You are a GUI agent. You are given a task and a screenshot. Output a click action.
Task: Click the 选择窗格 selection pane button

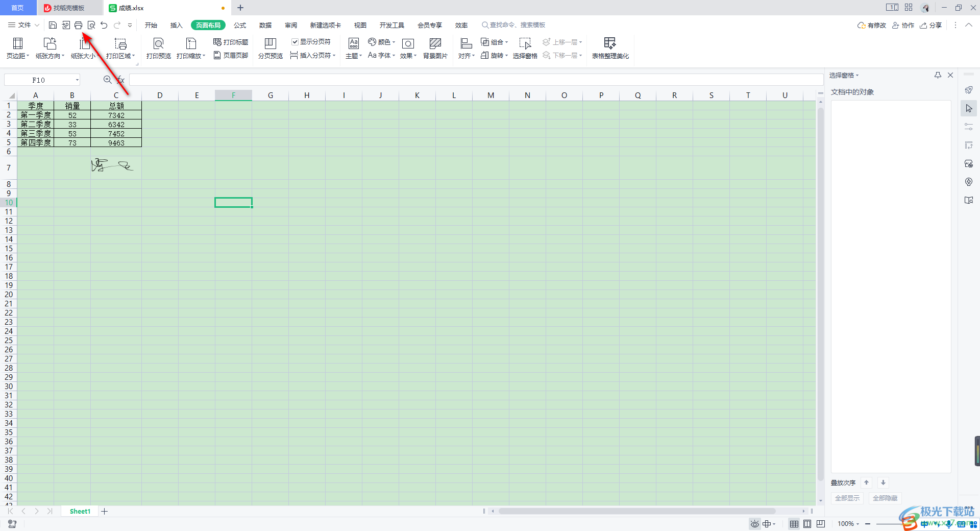pyautogui.click(x=525, y=49)
